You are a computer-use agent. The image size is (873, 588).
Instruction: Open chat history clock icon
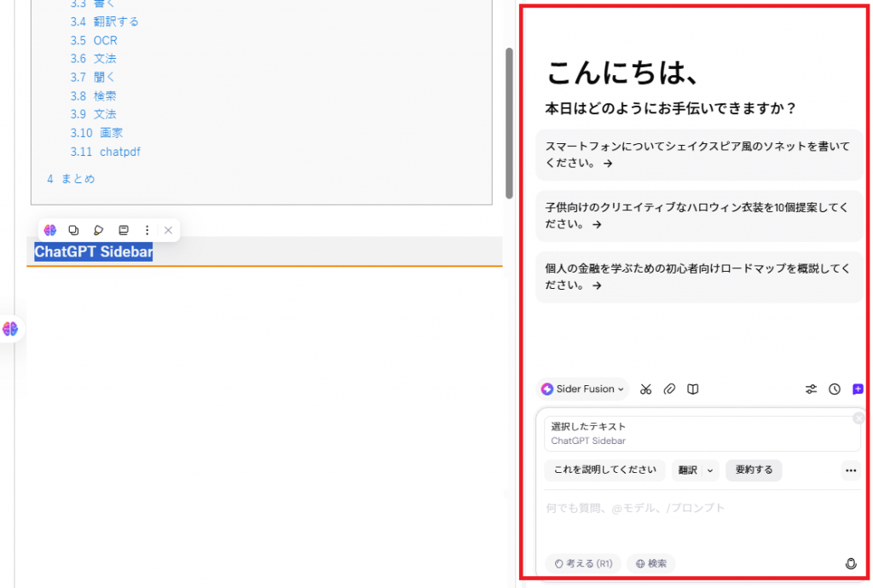tap(835, 389)
